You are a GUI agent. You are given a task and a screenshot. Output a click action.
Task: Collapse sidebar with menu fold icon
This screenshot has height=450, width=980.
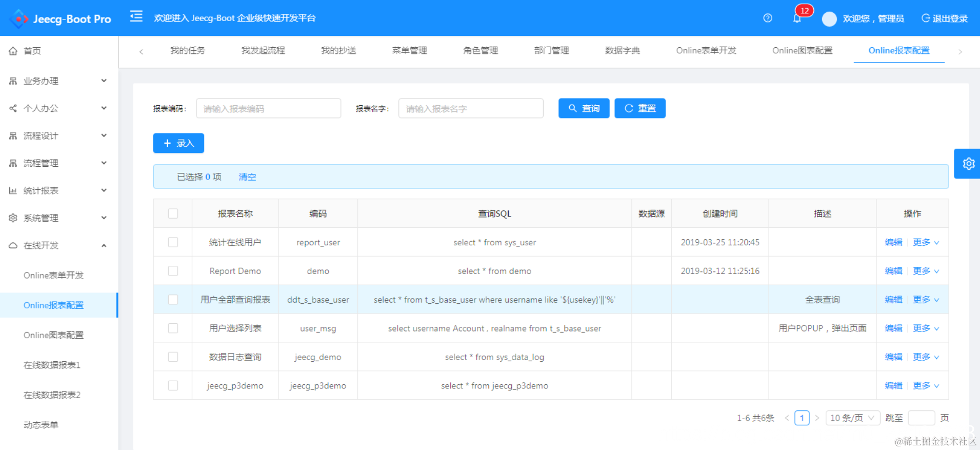coord(136,17)
